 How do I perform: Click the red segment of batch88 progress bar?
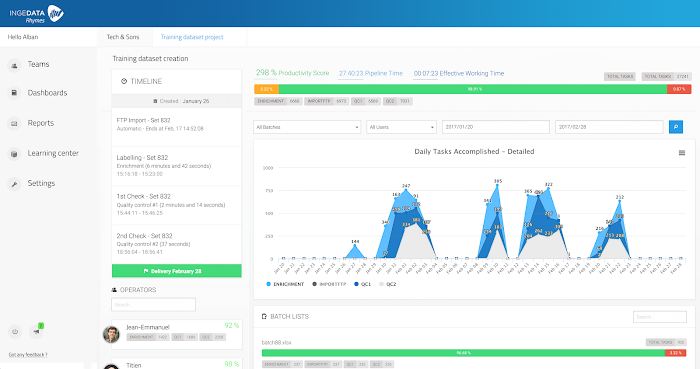click(x=675, y=353)
